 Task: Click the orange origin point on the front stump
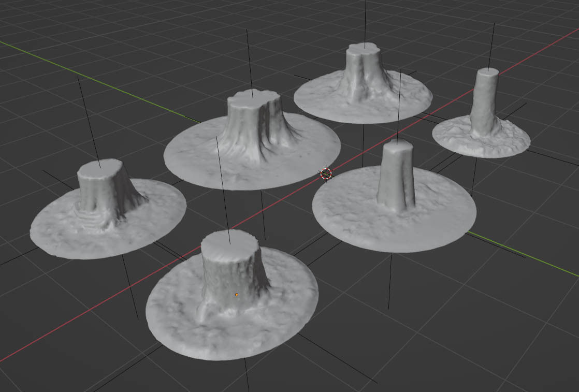click(x=237, y=295)
